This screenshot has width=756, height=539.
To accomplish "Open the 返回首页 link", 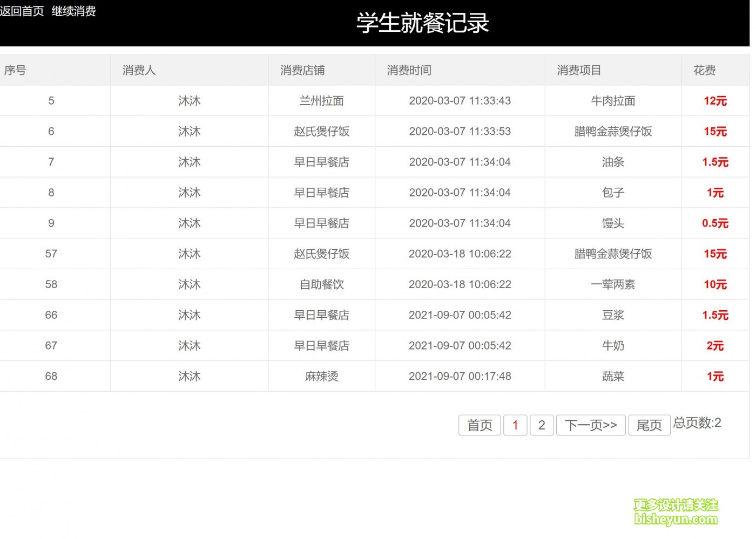I will click(x=22, y=11).
